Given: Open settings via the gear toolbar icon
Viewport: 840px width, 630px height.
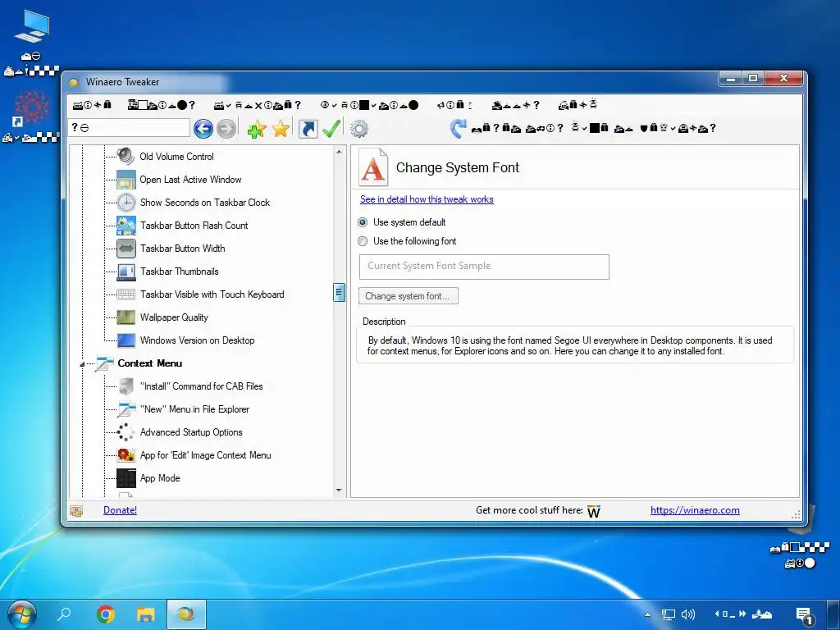Looking at the screenshot, I should pos(359,129).
